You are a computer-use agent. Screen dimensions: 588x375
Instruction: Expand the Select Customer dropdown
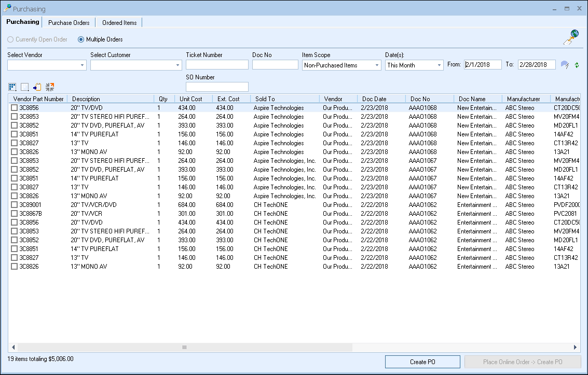tap(178, 65)
